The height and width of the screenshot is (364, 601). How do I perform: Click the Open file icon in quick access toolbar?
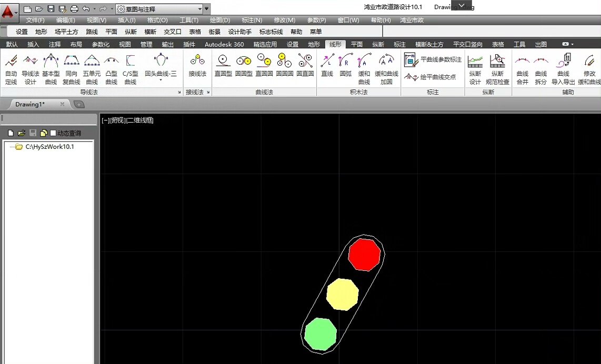39,9
